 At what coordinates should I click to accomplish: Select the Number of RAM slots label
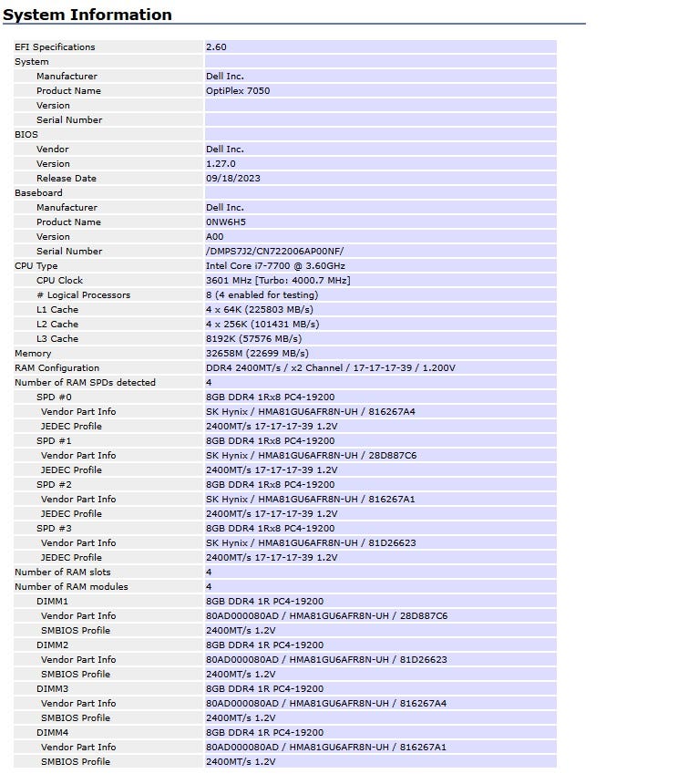pos(63,572)
